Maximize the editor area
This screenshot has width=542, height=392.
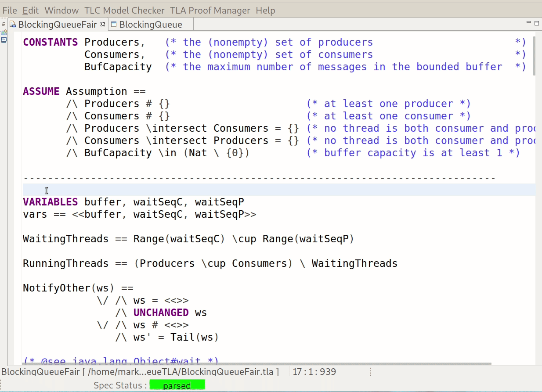coord(536,23)
